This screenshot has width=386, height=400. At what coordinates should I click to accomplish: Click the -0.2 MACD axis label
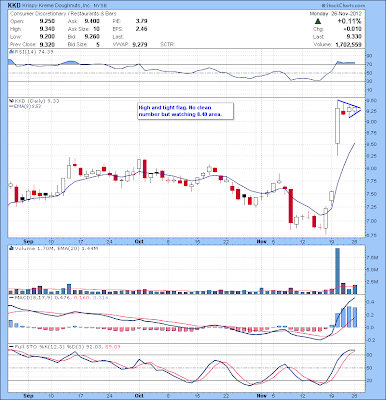(x=371, y=340)
